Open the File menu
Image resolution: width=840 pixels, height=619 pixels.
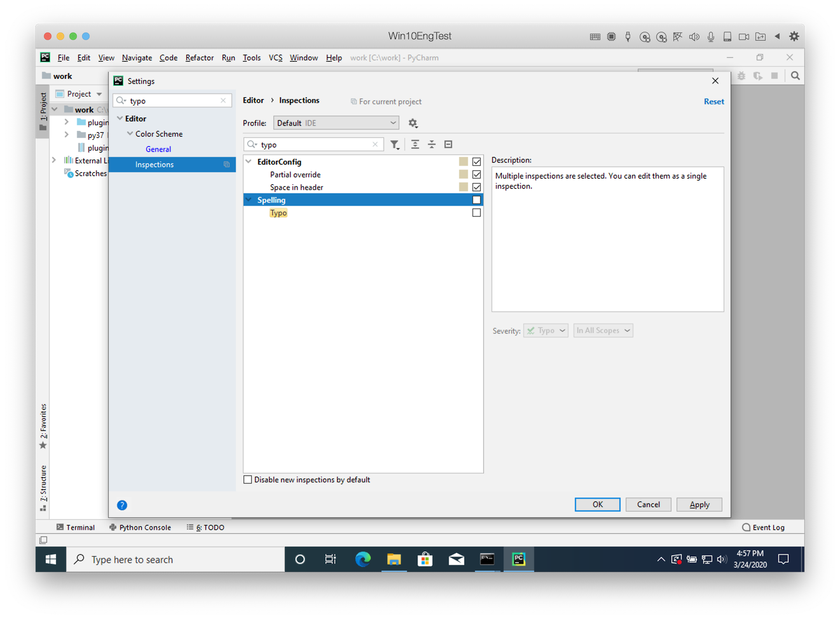point(64,58)
